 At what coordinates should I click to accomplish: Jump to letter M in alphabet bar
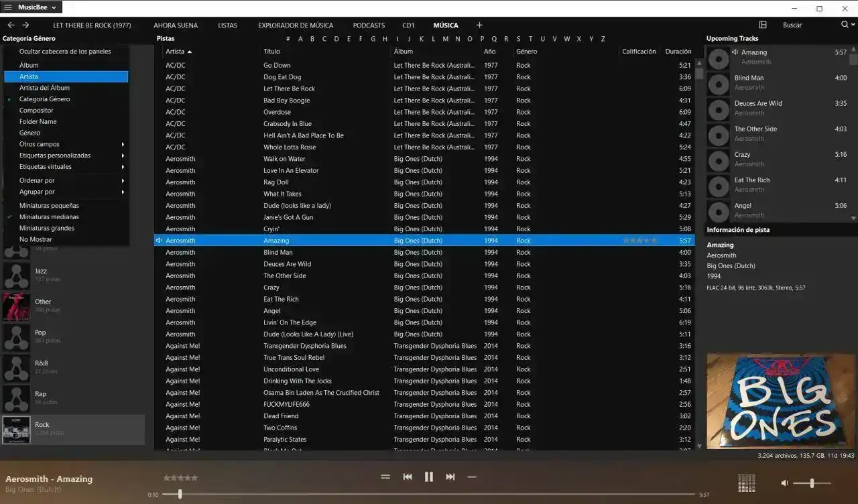tap(446, 39)
